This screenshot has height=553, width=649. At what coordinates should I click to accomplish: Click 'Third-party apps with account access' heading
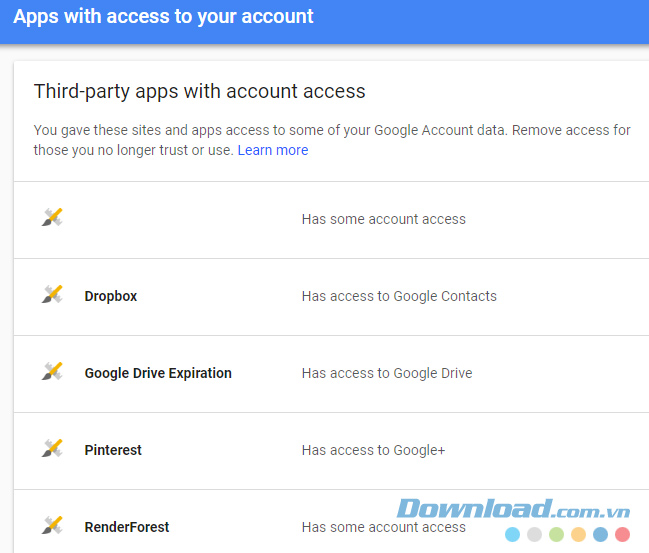(200, 91)
